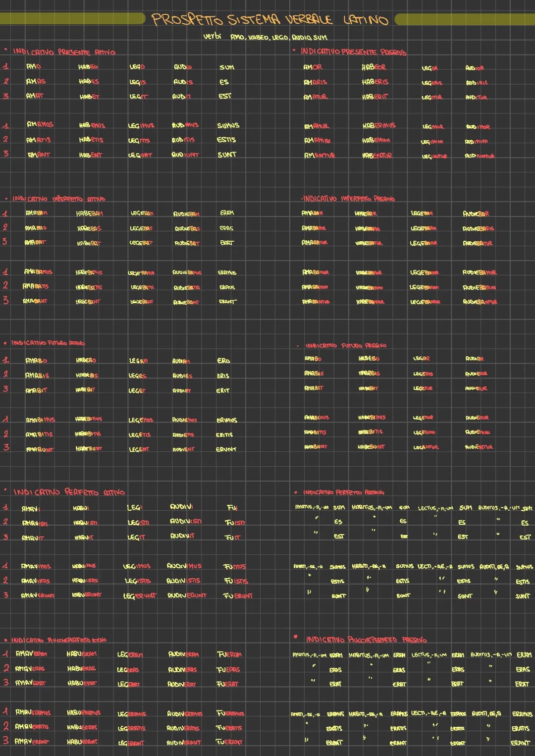Select the perfect form 'FUERUNT'
Image resolution: width=535 pixels, height=756 pixels.
pyautogui.click(x=239, y=595)
